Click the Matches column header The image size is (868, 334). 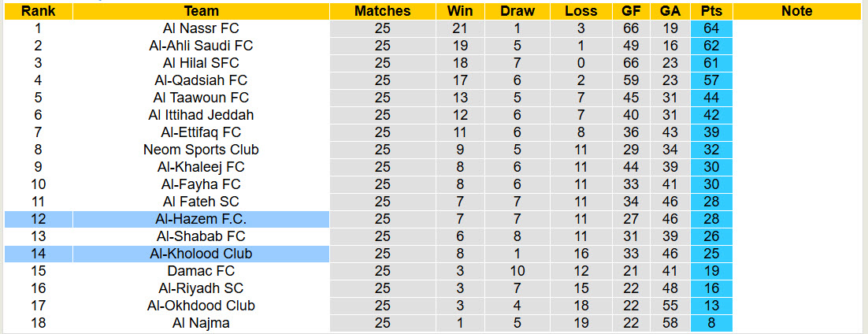click(x=382, y=11)
